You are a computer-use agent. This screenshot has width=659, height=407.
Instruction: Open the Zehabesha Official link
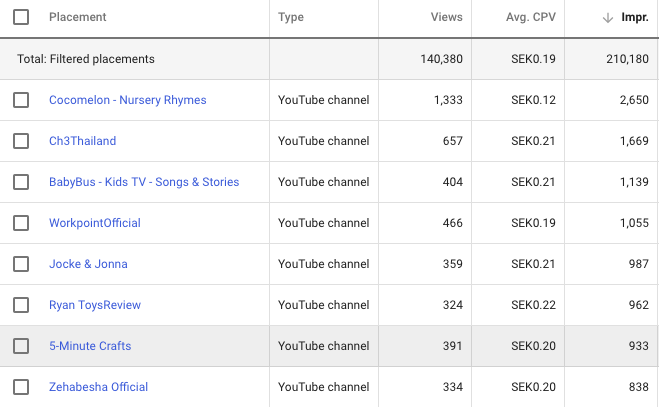99,387
